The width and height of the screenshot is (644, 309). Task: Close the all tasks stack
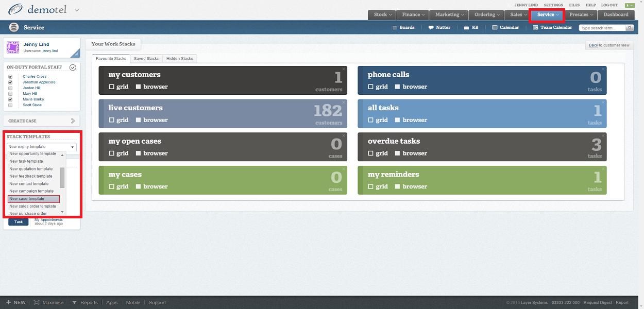pos(603,102)
